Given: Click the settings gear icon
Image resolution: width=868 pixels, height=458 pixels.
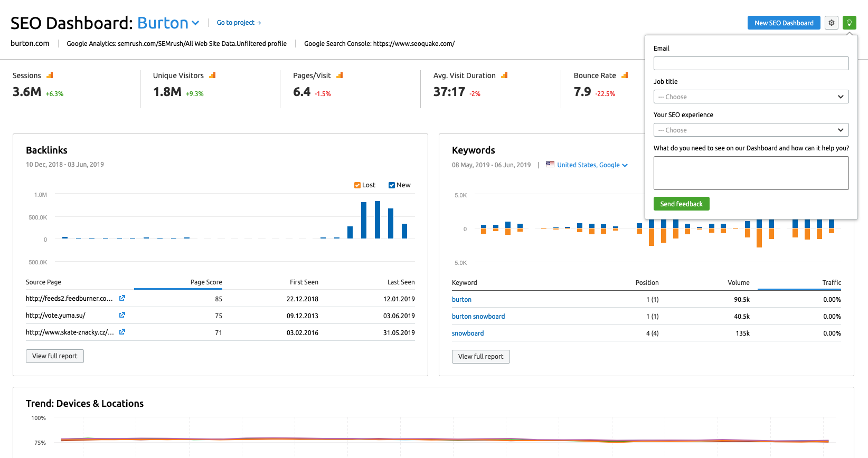Looking at the screenshot, I should click(x=832, y=23).
